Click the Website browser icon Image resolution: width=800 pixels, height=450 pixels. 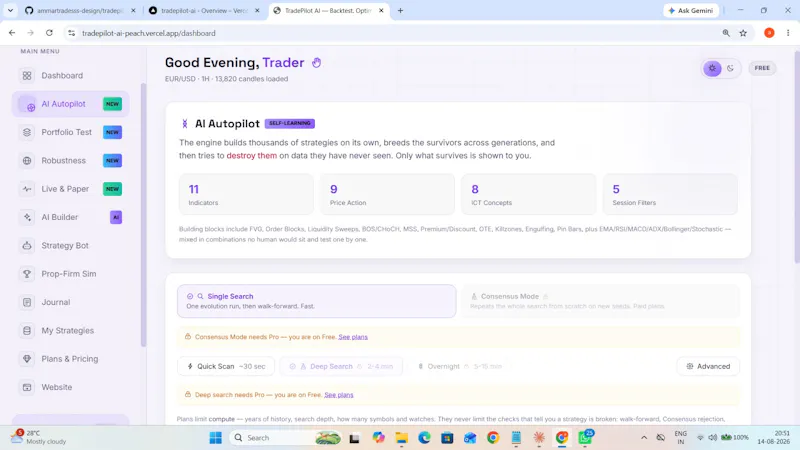pos(27,387)
